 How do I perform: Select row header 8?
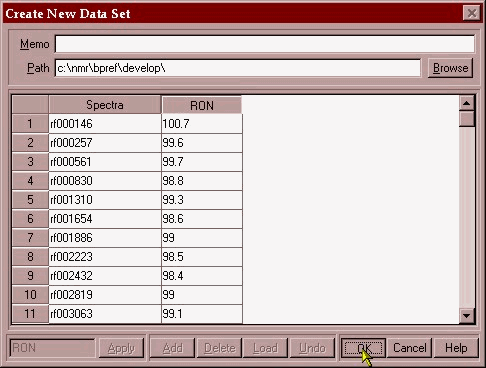[30, 257]
